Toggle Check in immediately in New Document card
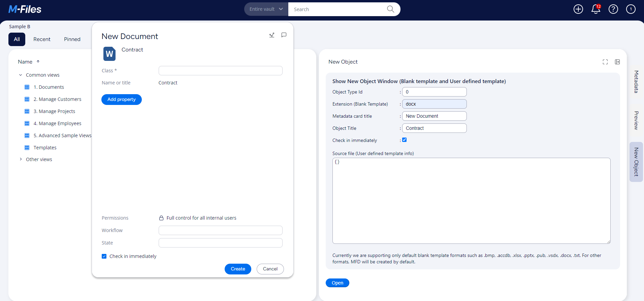Viewport: 644px width, 301px height. pos(104,256)
